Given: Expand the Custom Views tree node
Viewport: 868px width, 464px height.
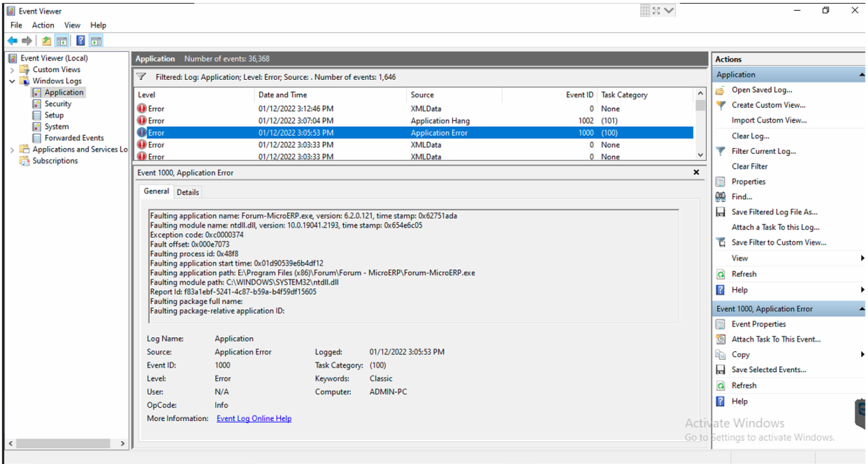Looking at the screenshot, I should coord(12,70).
